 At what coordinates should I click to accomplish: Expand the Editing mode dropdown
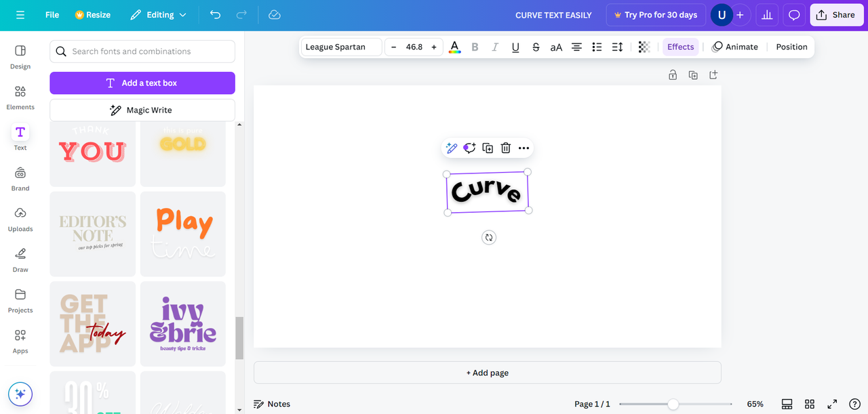click(x=158, y=15)
